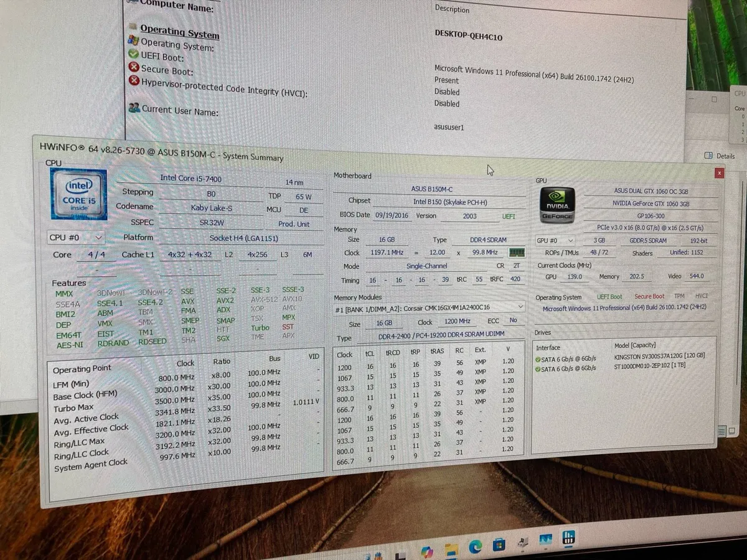Click the 65 W TDP value
This screenshot has height=560, width=747.
pyautogui.click(x=303, y=197)
